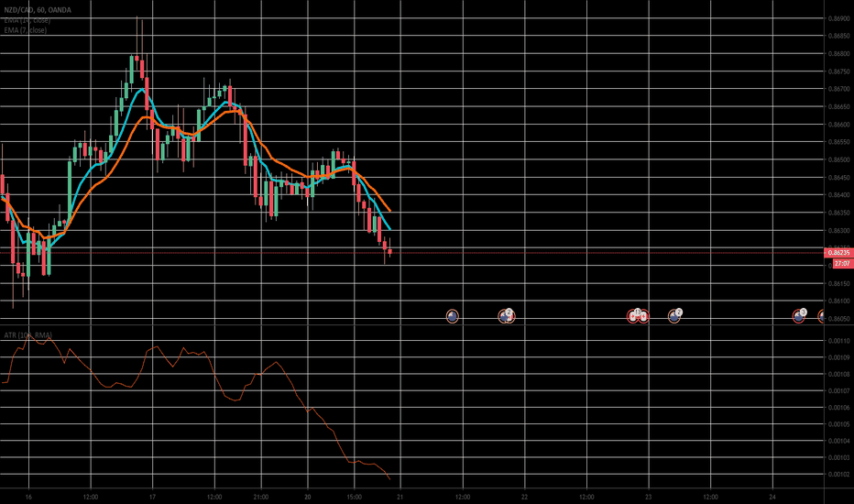854x504 pixels.
Task: Click the 0.00110 ATR axis value
Action: point(838,341)
